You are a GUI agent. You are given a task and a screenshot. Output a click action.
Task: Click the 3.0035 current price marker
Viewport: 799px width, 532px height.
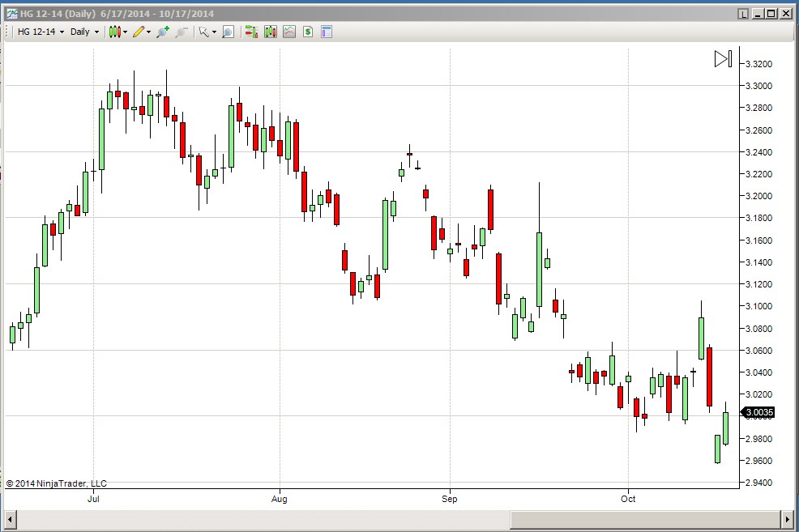[758, 412]
